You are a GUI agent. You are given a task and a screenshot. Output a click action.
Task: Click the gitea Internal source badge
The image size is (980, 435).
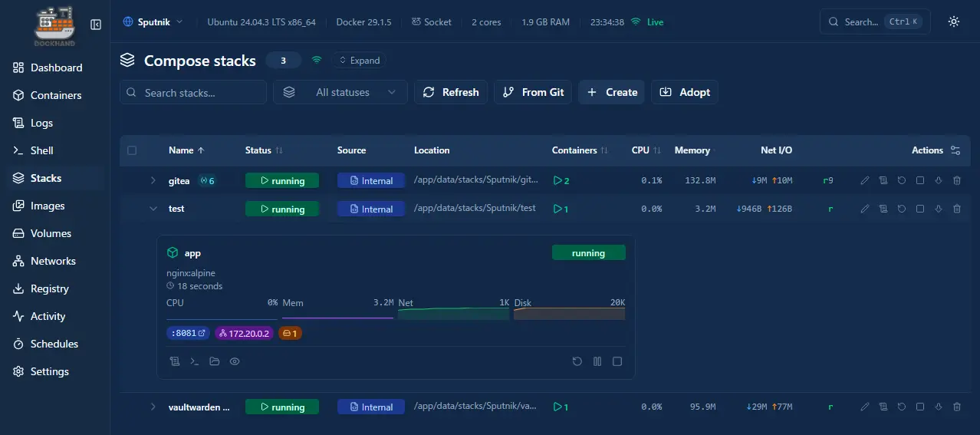(x=371, y=181)
